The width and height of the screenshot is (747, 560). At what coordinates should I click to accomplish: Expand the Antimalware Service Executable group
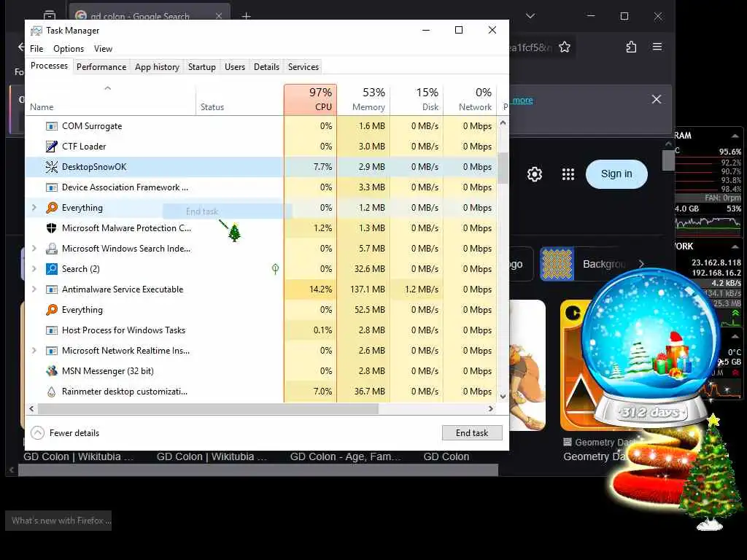(x=34, y=289)
